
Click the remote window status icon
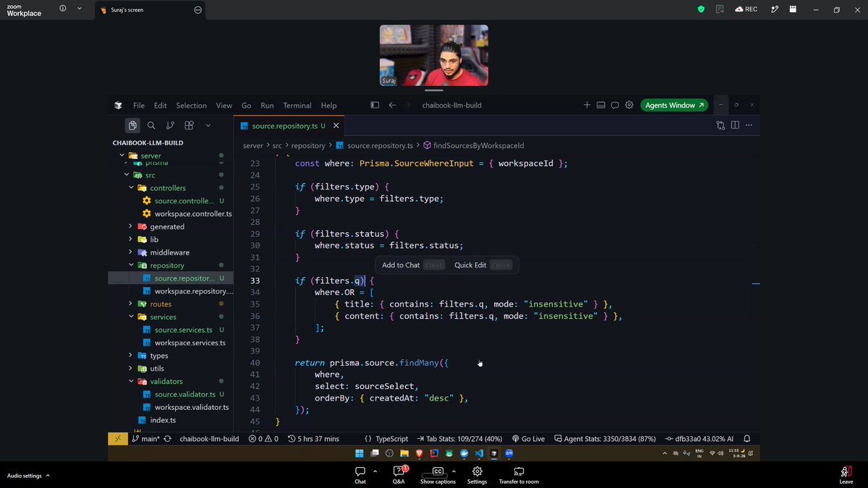tap(118, 439)
